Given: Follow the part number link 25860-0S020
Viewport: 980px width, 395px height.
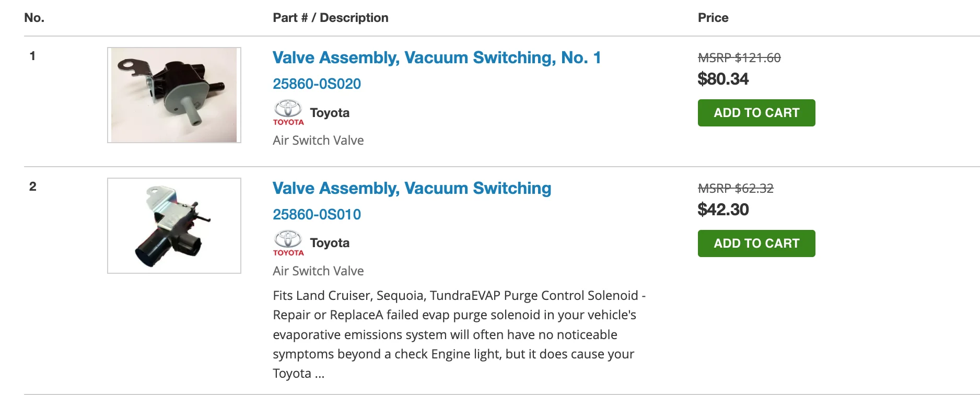Looking at the screenshot, I should pyautogui.click(x=317, y=84).
